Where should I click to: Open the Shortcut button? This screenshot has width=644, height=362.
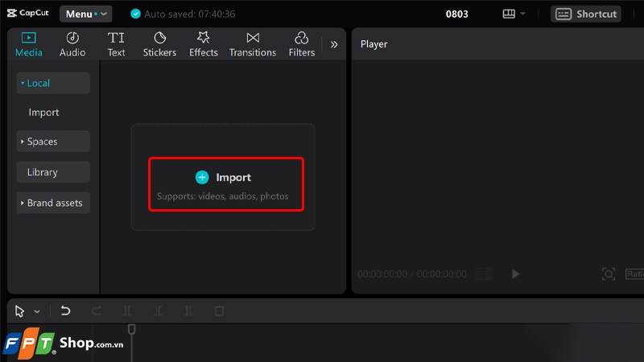(x=586, y=14)
